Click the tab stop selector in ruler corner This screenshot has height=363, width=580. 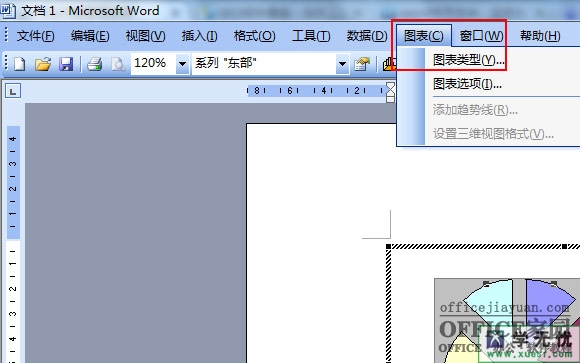[13, 91]
